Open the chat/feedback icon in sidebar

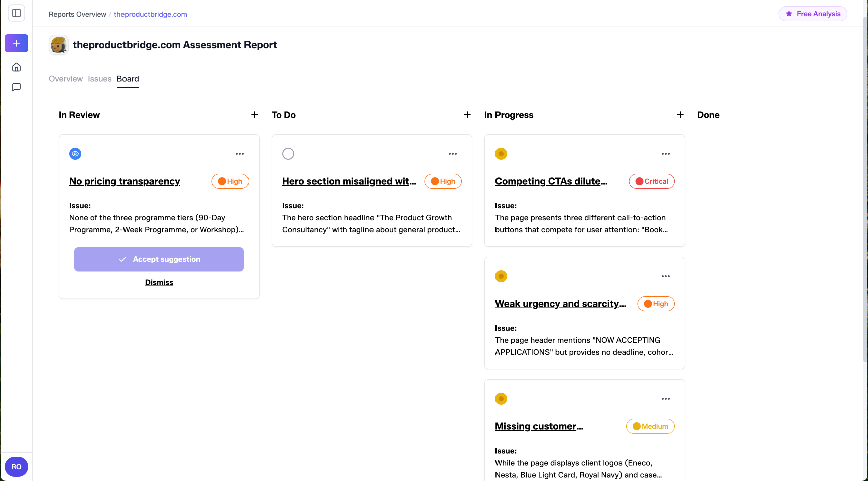point(16,87)
